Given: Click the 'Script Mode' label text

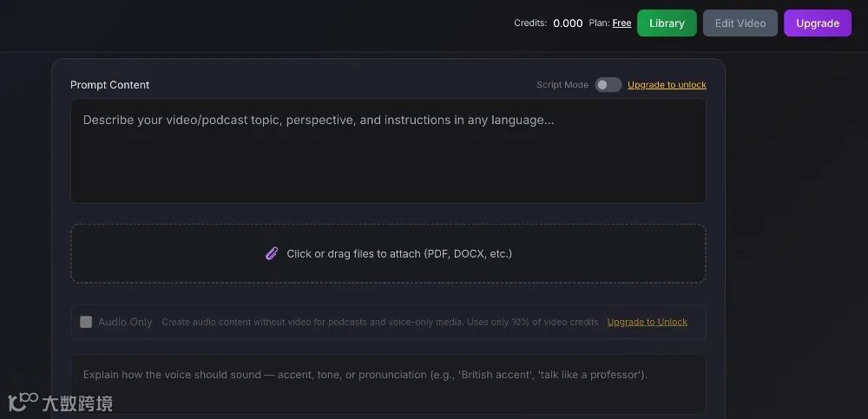Looking at the screenshot, I should pyautogui.click(x=562, y=85).
